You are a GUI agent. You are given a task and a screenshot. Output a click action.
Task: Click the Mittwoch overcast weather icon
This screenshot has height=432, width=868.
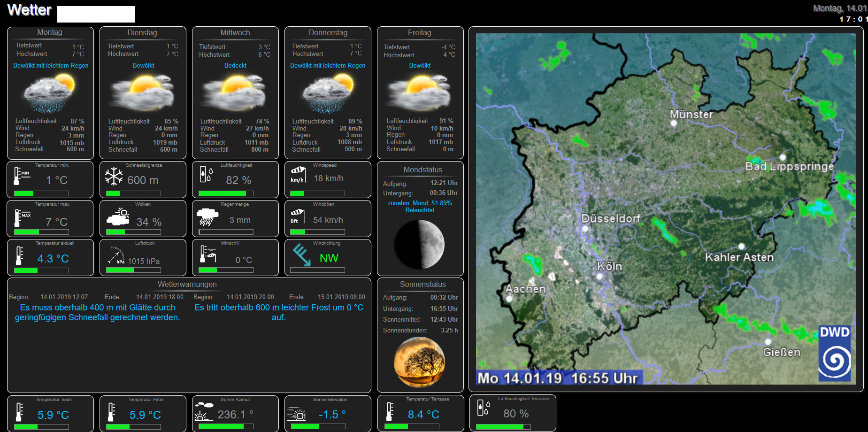pos(234,94)
